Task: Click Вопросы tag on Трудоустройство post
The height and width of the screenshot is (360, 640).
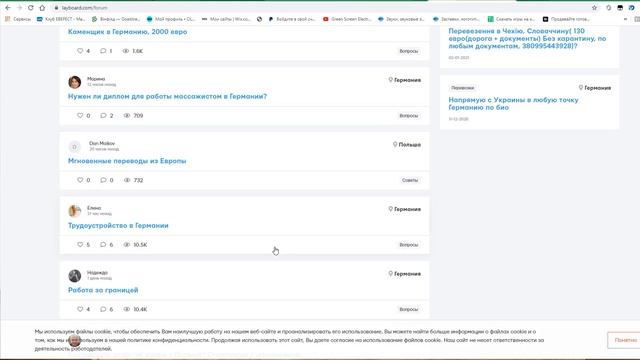Action: point(409,245)
